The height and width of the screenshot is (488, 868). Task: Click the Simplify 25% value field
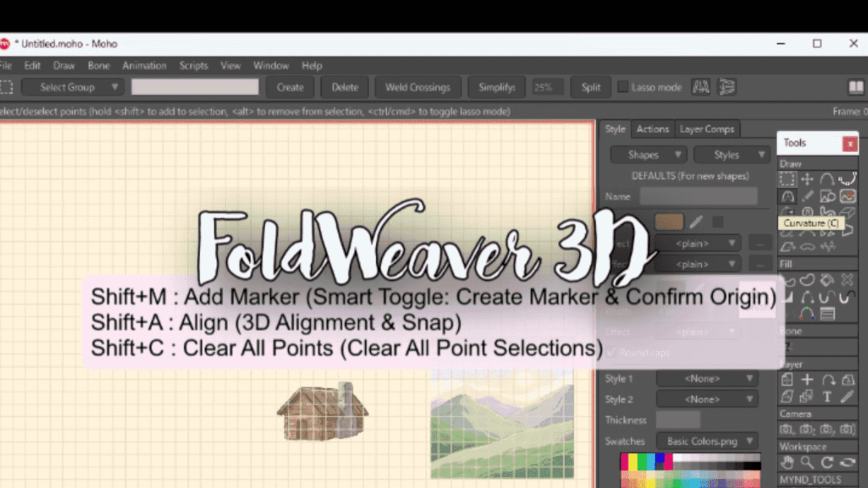coord(547,87)
